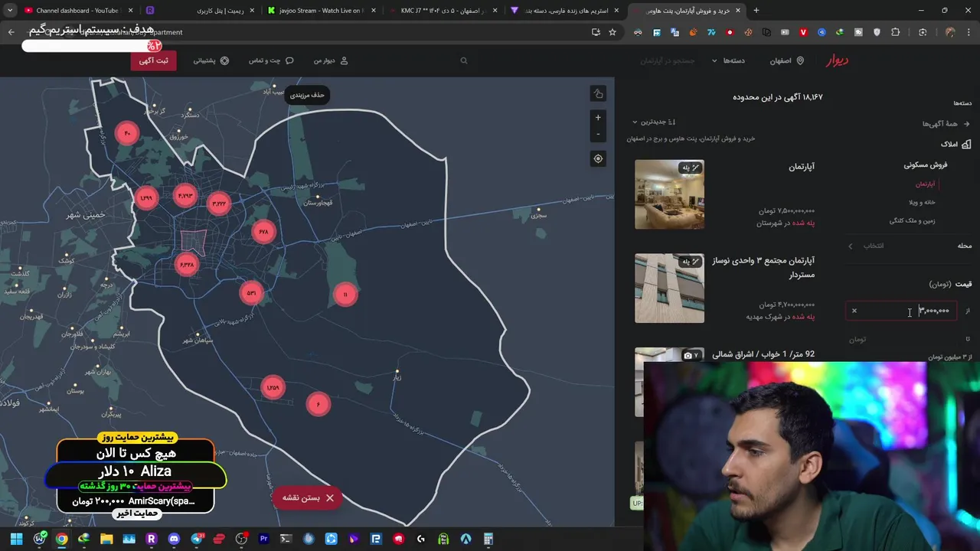980x551 pixels.
Task: Install app icon in address bar
Action: [596, 32]
